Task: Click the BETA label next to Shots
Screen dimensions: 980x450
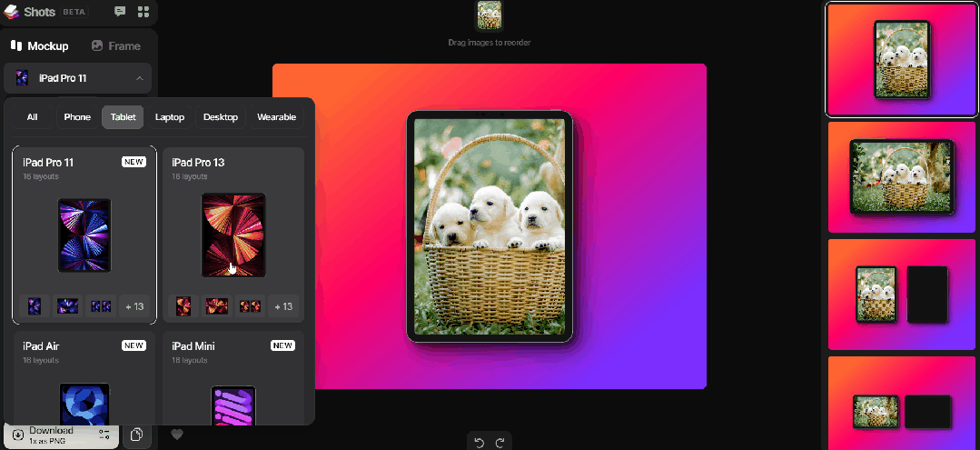Action: coord(74,12)
